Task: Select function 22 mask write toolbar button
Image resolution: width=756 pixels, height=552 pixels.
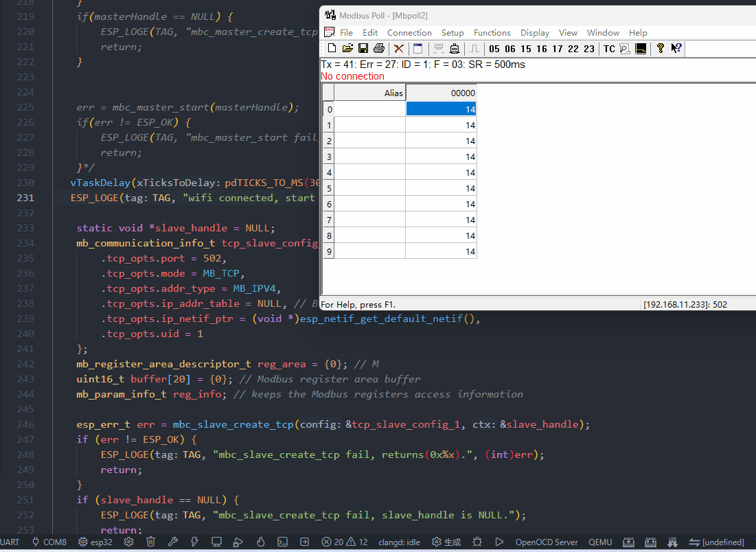Action: (573, 49)
